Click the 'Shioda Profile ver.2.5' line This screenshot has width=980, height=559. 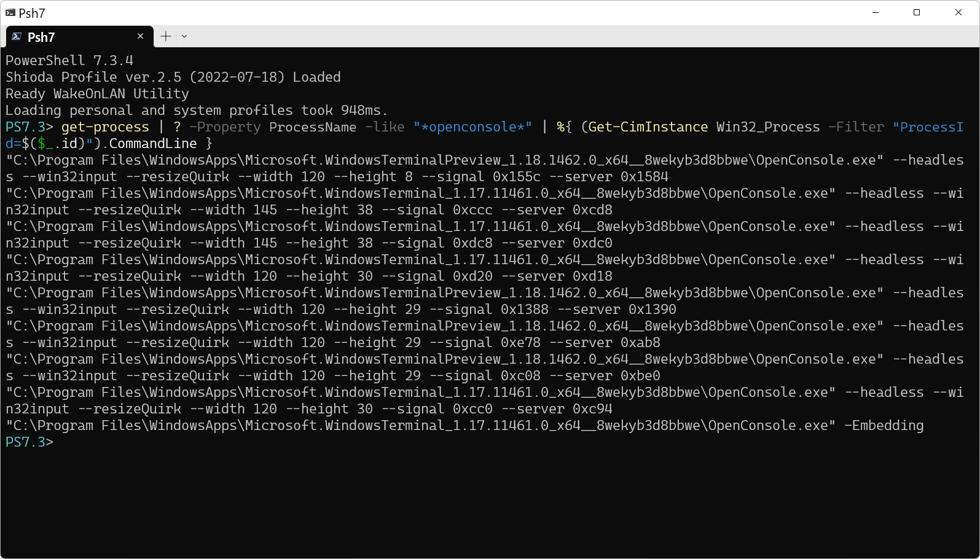click(x=173, y=77)
